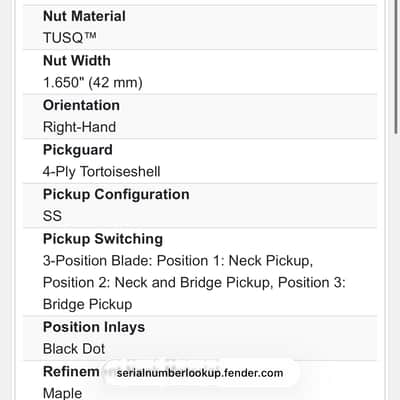Click the Black Dot inlay value
Image resolution: width=400 pixels, height=400 pixels.
click(x=74, y=349)
